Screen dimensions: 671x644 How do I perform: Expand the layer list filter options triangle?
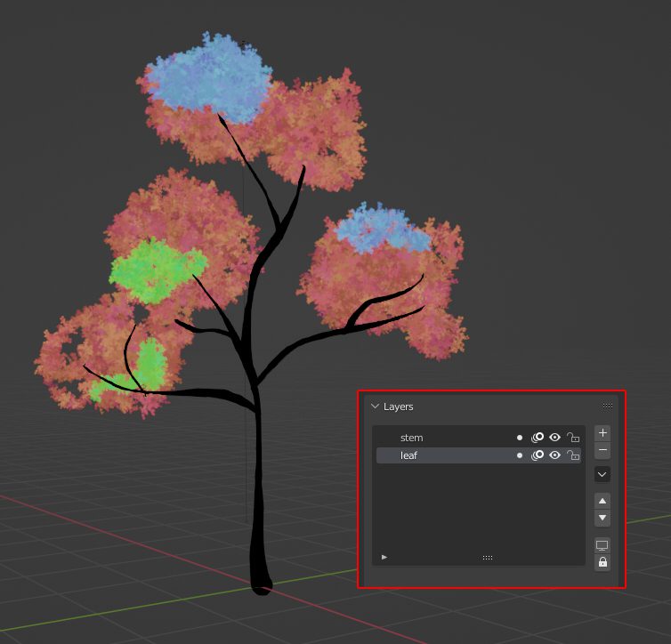[x=384, y=557]
